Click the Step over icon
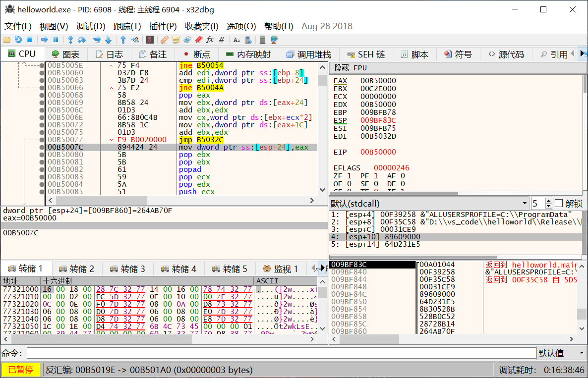 coord(82,39)
